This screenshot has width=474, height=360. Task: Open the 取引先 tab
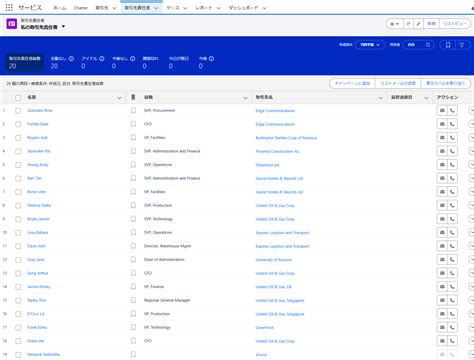(102, 8)
